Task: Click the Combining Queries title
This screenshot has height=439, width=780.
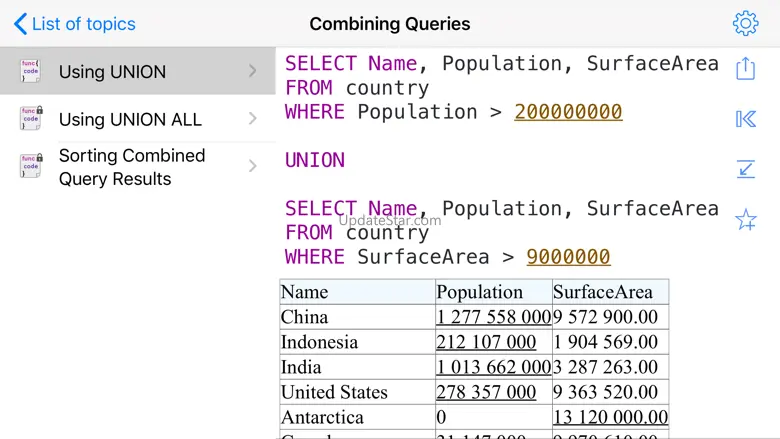Action: click(390, 24)
